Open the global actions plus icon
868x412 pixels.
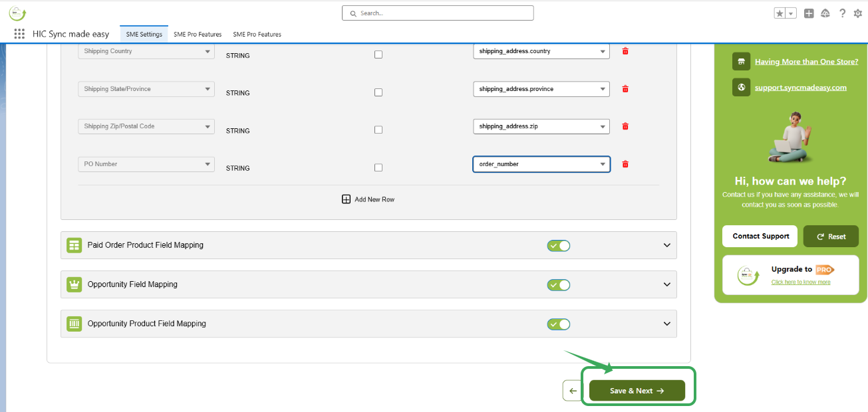coord(809,13)
